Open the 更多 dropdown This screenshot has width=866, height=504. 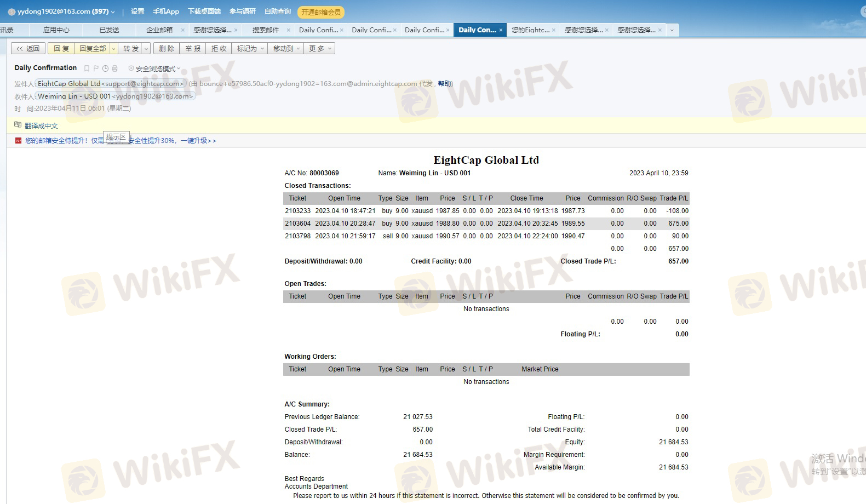pos(319,49)
